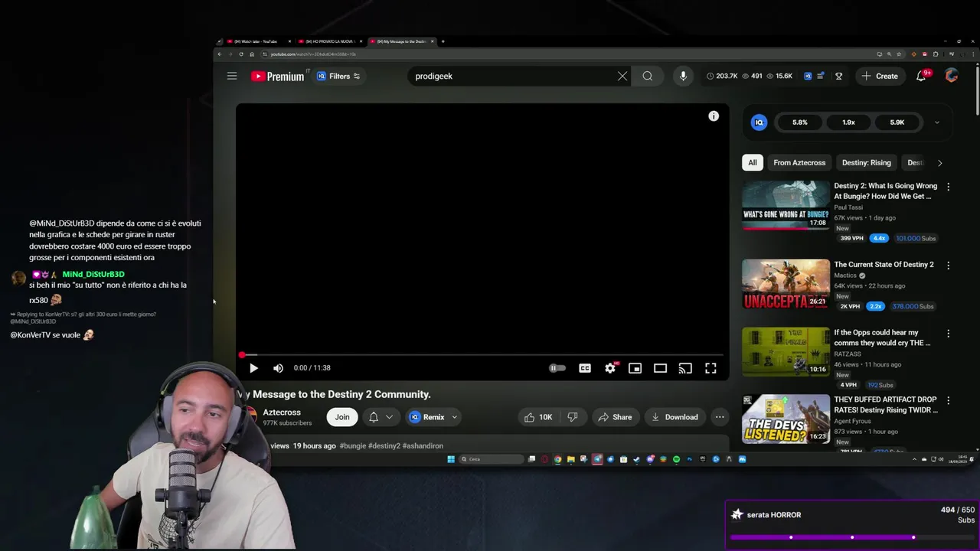Toggle theater mode view

pyautogui.click(x=660, y=368)
